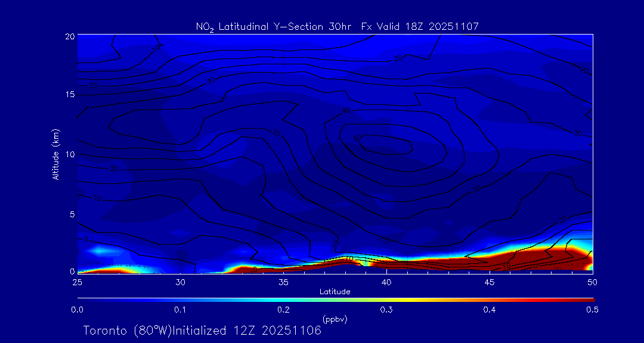Click the 0.0 label under the colorbar
Viewport: 644px width, 343px height.
pyautogui.click(x=77, y=310)
